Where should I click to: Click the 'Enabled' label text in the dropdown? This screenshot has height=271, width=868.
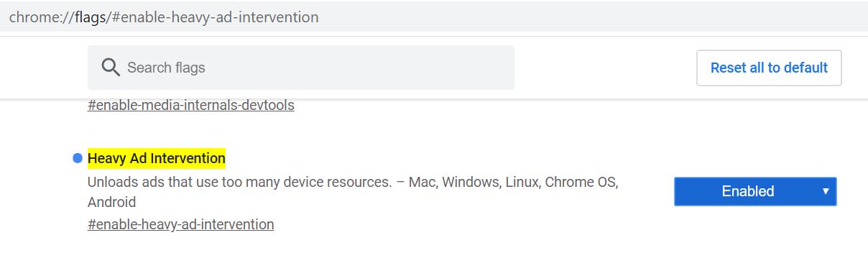tap(748, 191)
